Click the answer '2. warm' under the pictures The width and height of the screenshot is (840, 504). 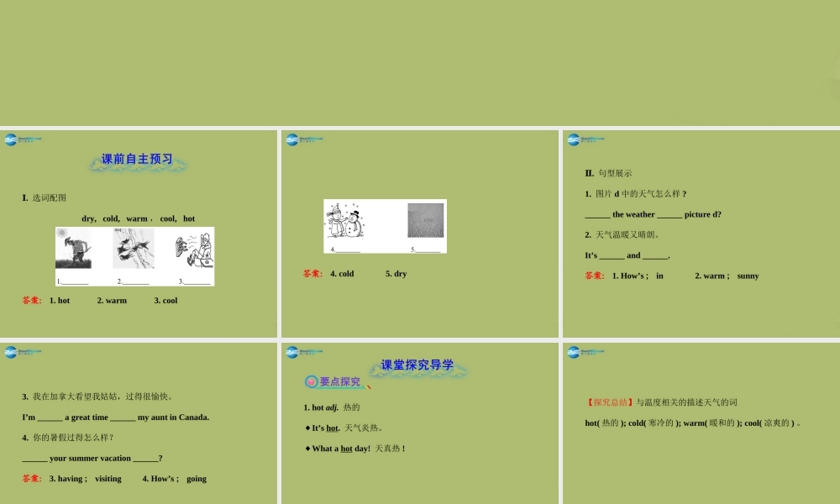pos(112,301)
